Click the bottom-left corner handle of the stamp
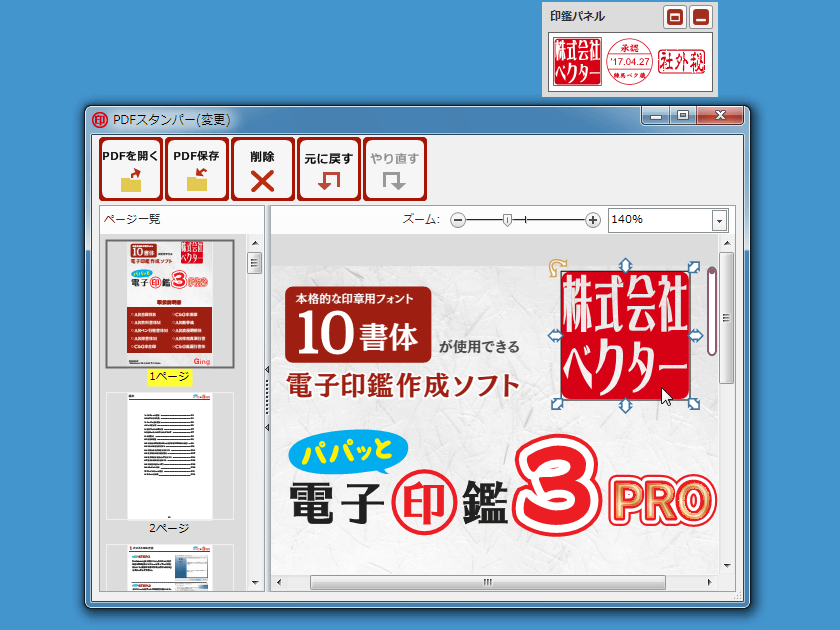 [x=557, y=404]
